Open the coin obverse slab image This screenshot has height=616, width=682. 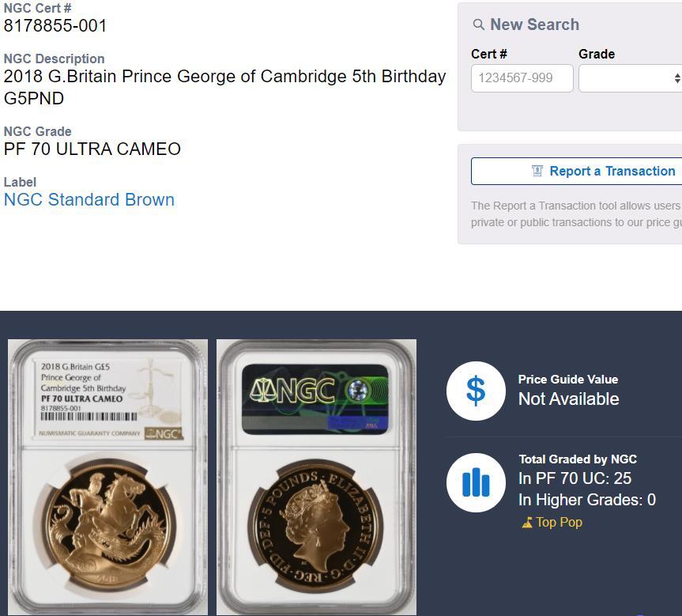pyautogui.click(x=107, y=477)
